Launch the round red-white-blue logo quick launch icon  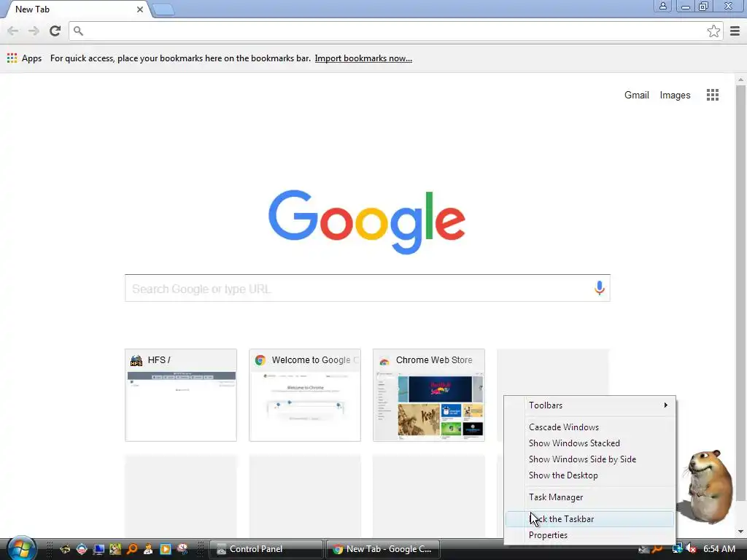click(82, 549)
